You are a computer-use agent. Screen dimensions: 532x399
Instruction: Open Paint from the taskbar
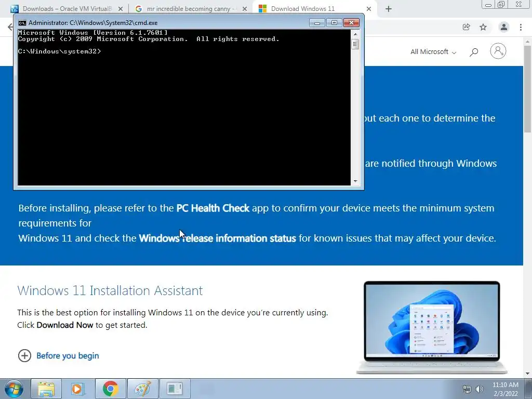142,389
